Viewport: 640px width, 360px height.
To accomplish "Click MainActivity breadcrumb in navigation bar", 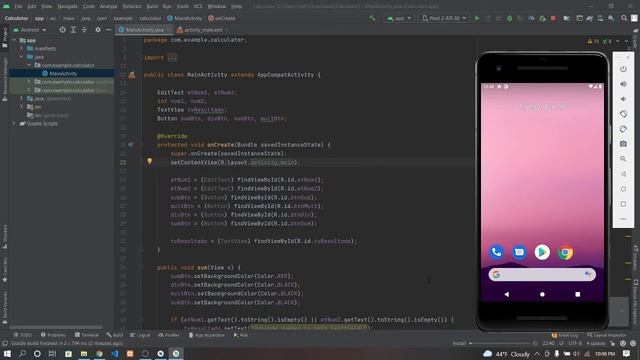I will pyautogui.click(x=184, y=18).
